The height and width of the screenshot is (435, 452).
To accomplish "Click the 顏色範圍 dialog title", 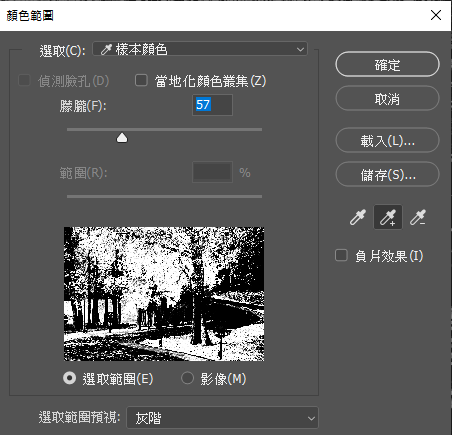I will [x=30, y=15].
